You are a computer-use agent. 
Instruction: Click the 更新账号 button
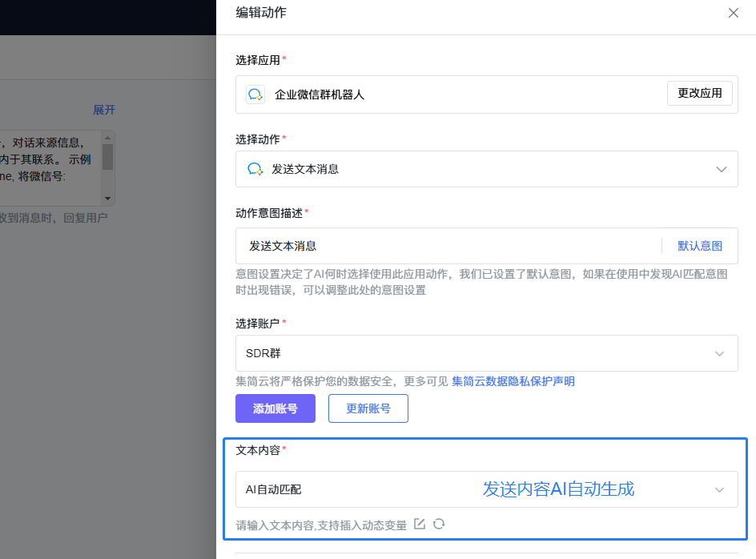[368, 408]
